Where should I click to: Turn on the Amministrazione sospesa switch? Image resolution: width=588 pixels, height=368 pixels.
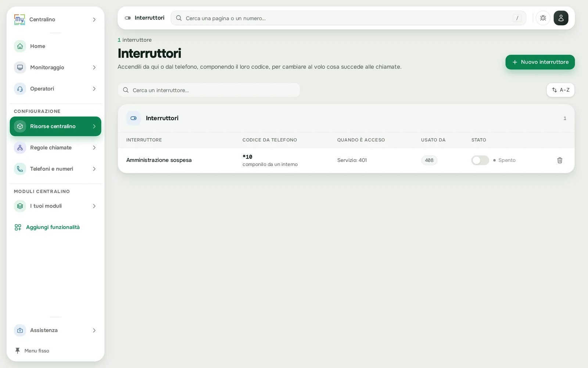480,160
